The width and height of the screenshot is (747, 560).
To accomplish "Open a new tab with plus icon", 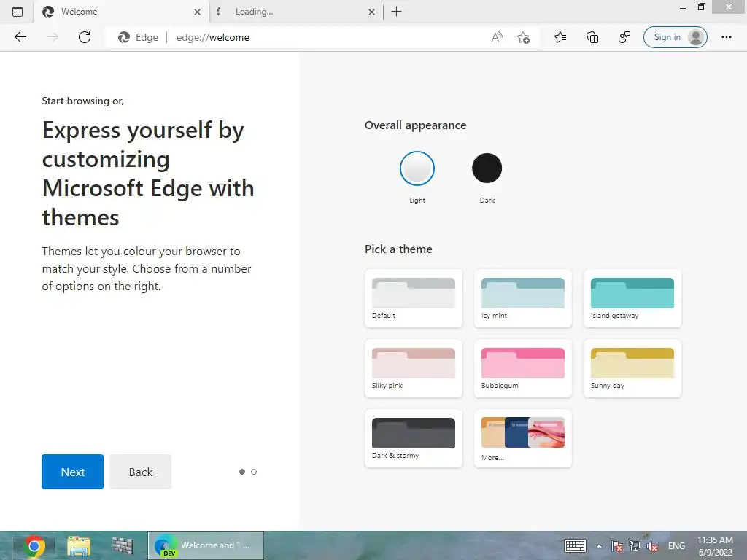I will (396, 12).
